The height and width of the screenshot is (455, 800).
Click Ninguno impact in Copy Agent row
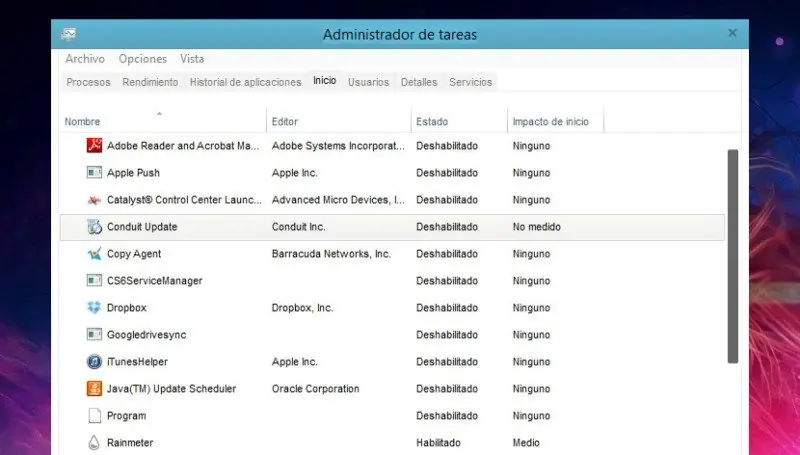[531, 254]
